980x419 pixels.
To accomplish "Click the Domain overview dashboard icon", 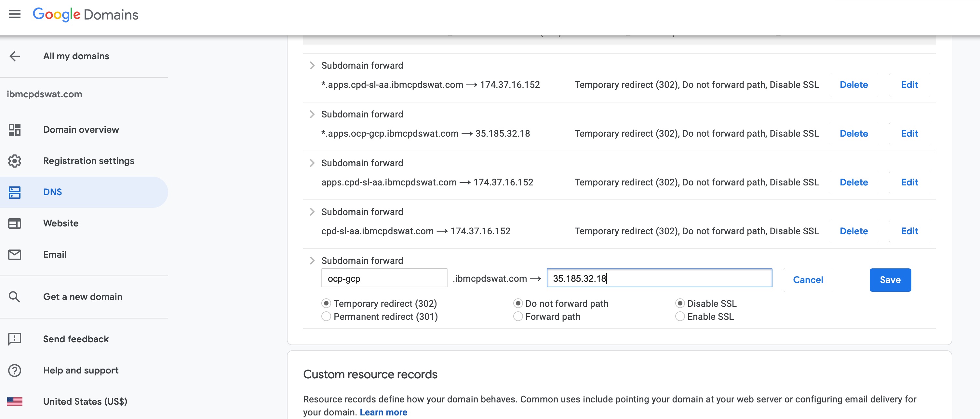I will 14,130.
